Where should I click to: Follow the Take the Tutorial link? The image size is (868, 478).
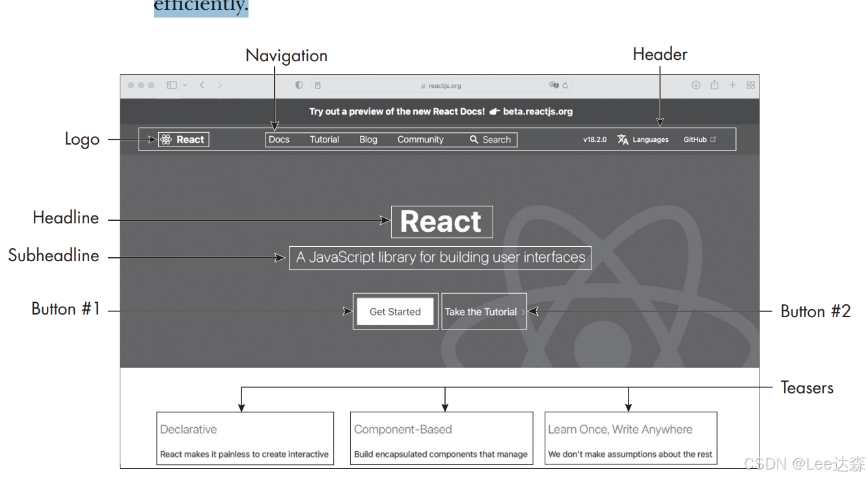point(482,311)
